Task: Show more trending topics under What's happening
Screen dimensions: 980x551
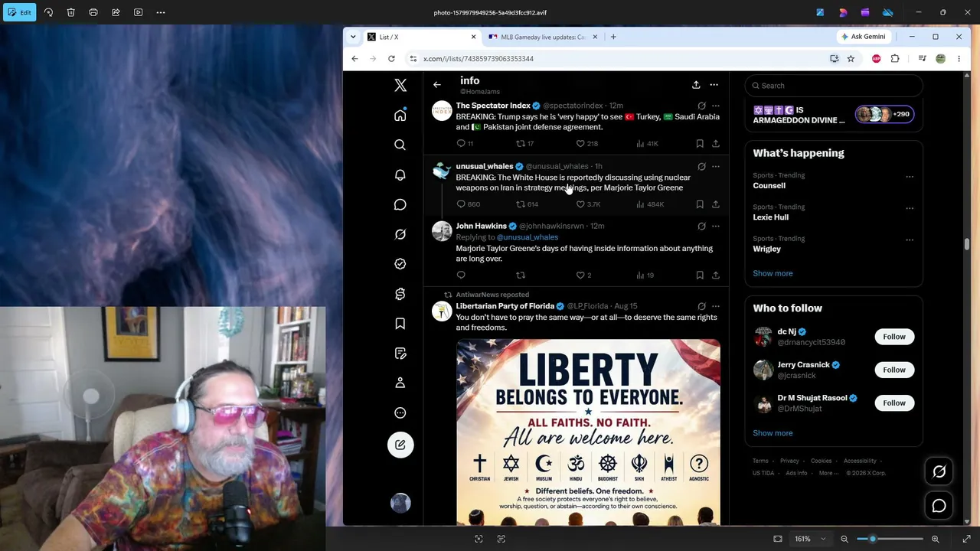Action: (773, 273)
